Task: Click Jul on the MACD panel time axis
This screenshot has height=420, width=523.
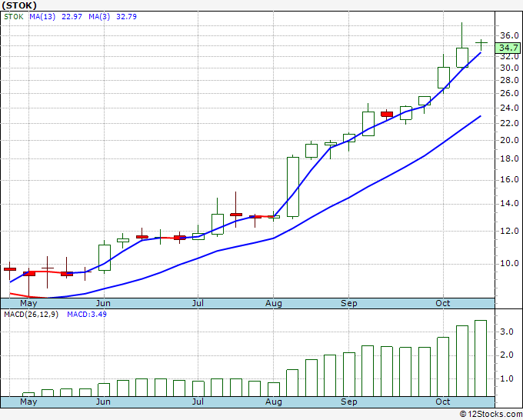Action: 198,402
